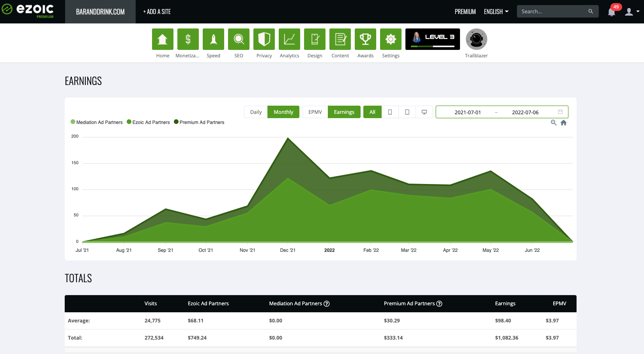Click the Visits column header
This screenshot has width=644, height=354.
(150, 304)
